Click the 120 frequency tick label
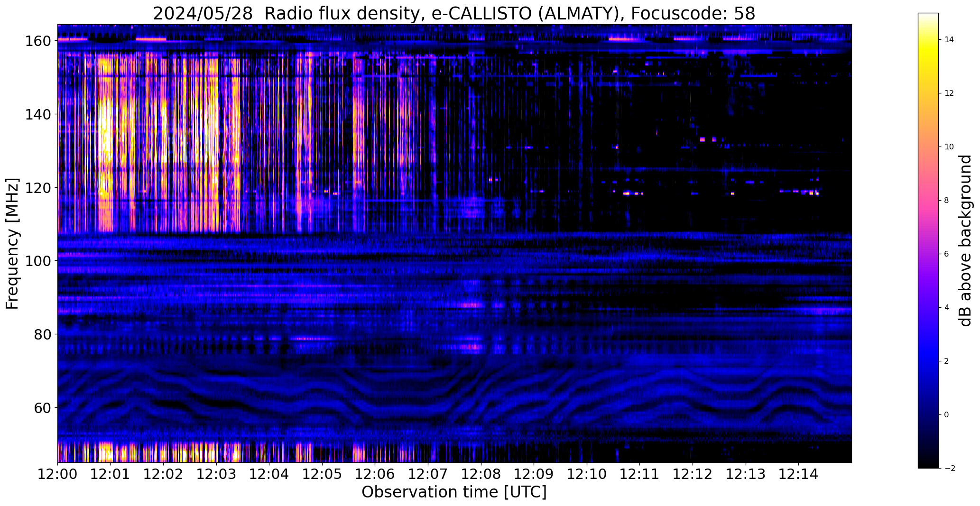Image resolution: width=980 pixels, height=506 pixels. click(x=38, y=188)
